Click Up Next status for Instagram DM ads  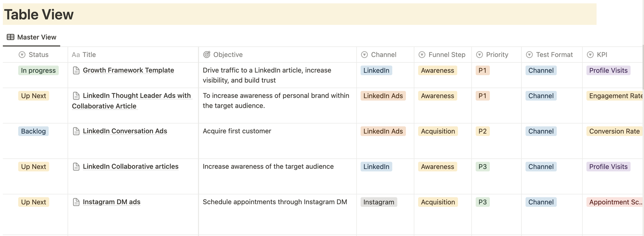[34, 202]
